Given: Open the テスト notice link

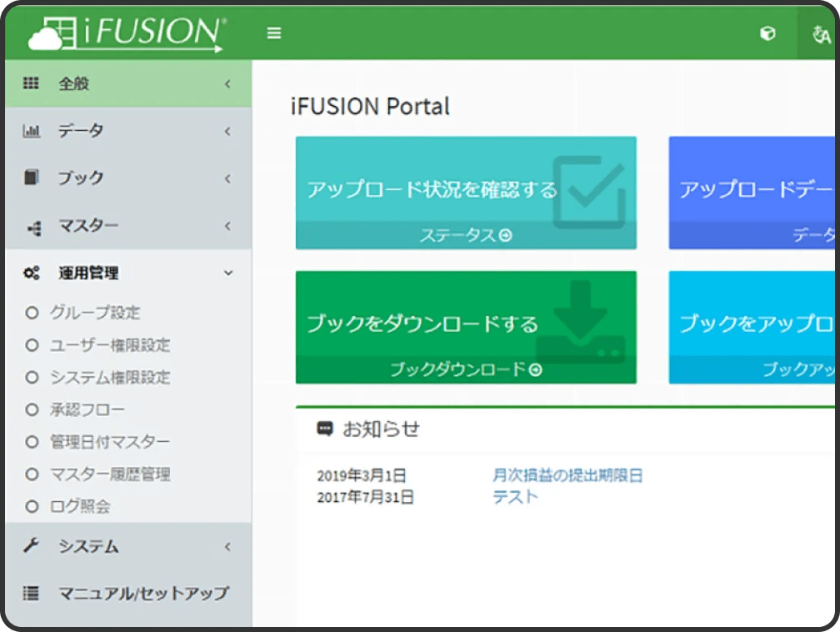Looking at the screenshot, I should 515,497.
